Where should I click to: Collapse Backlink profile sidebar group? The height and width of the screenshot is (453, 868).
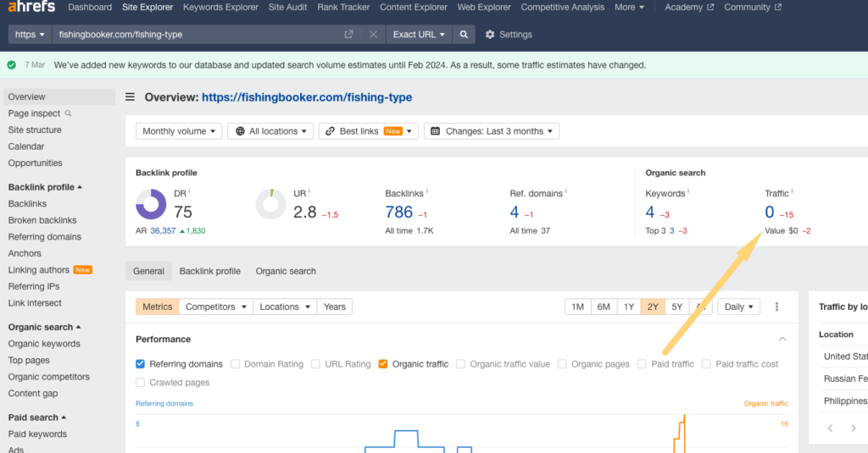pos(45,187)
